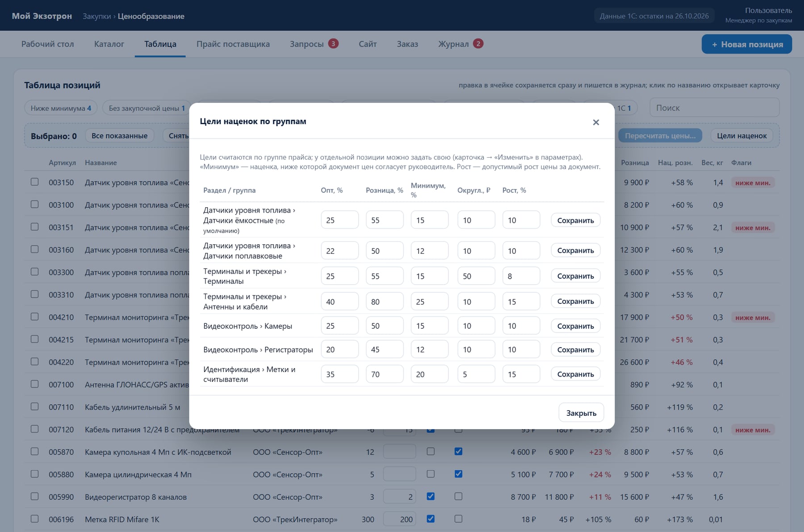Edit Рост % for Метки и считыватели
Viewport: 804px width, 532px height.
[x=521, y=374]
